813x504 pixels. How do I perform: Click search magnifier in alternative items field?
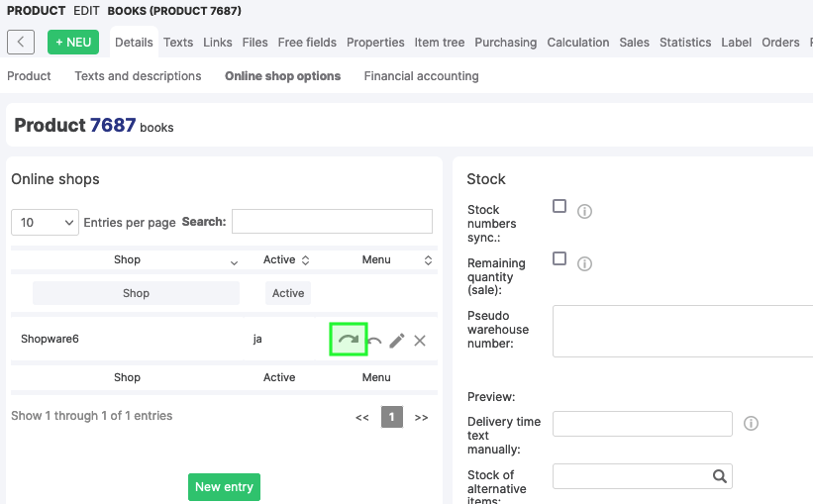(720, 476)
